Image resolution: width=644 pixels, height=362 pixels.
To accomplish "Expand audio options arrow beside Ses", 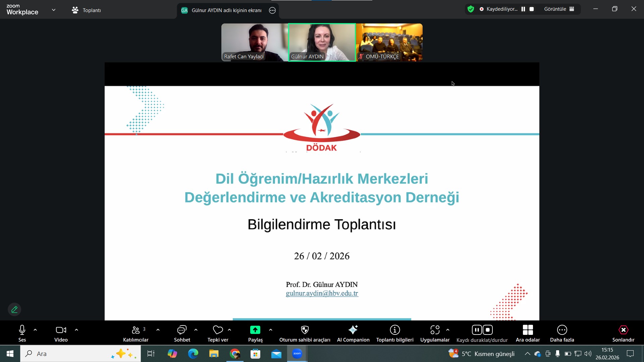I will coord(35,330).
